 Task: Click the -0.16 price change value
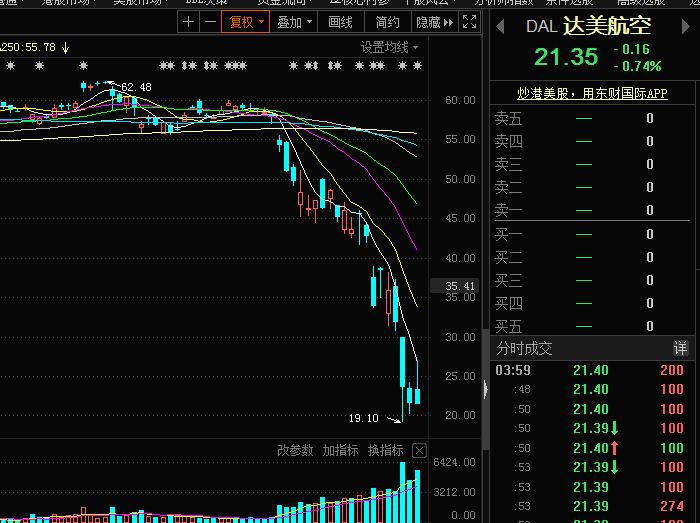(632, 49)
